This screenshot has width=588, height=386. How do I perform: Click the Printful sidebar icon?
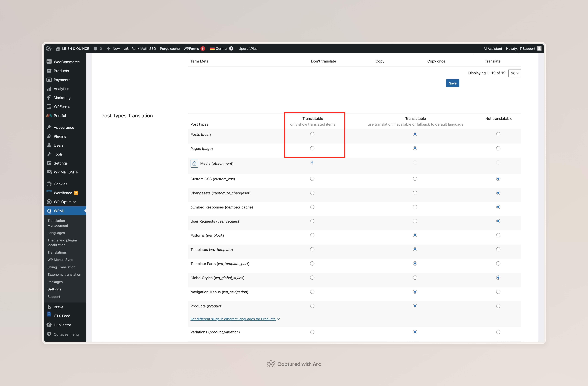point(49,115)
